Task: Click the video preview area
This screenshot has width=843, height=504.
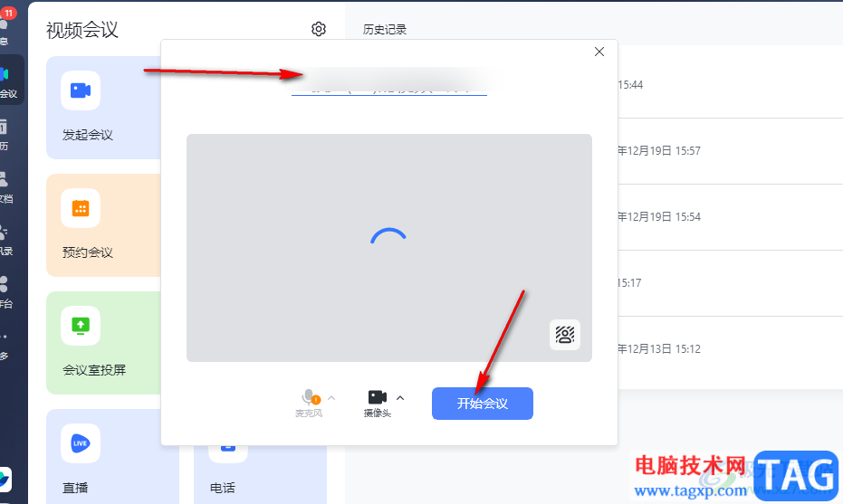Action: click(x=389, y=248)
